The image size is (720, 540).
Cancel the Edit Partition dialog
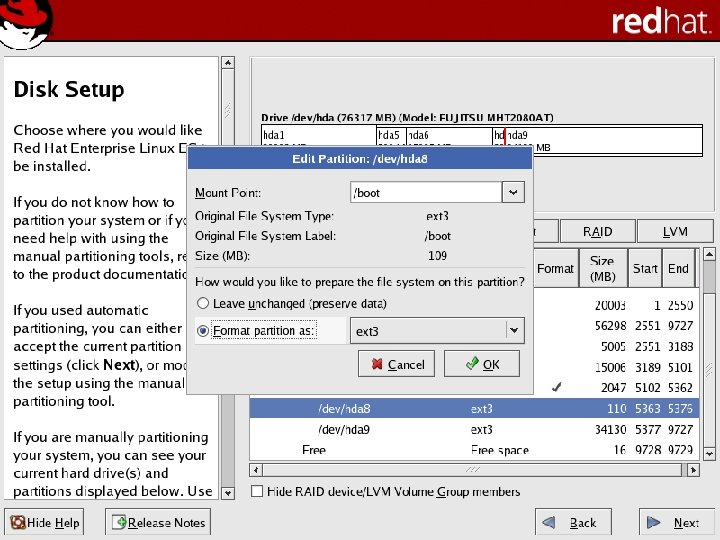[396, 364]
